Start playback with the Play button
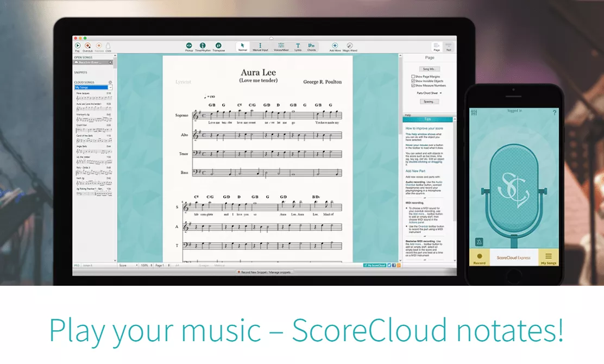 pyautogui.click(x=78, y=46)
